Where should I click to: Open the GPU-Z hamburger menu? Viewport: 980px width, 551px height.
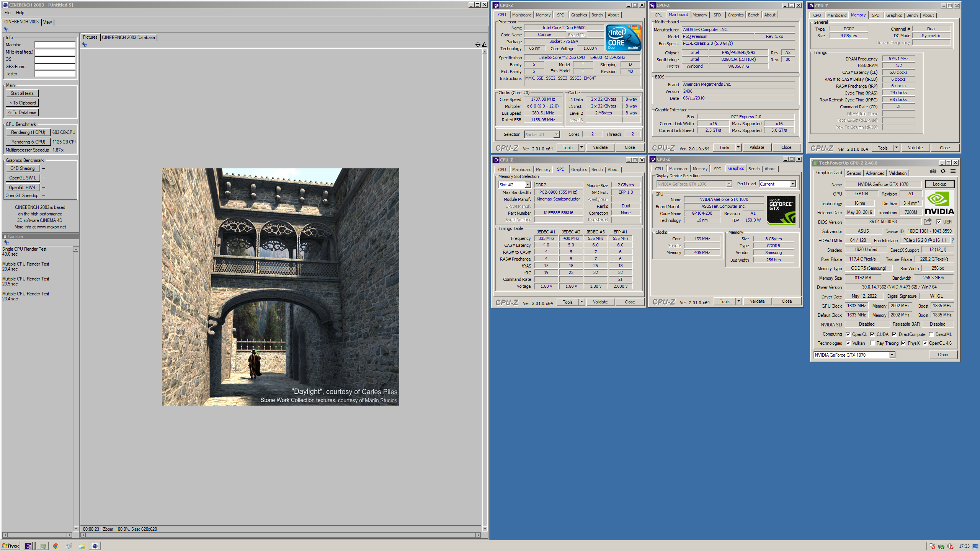pyautogui.click(x=953, y=171)
